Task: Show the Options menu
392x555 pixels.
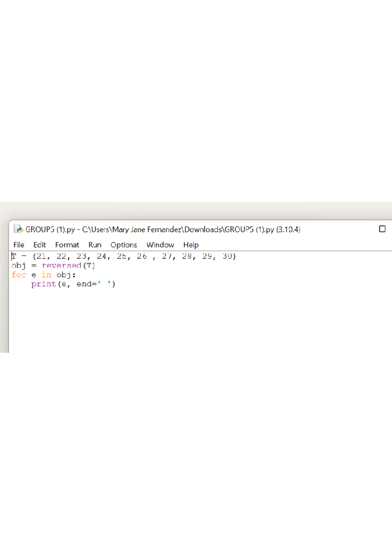Action: coord(123,245)
